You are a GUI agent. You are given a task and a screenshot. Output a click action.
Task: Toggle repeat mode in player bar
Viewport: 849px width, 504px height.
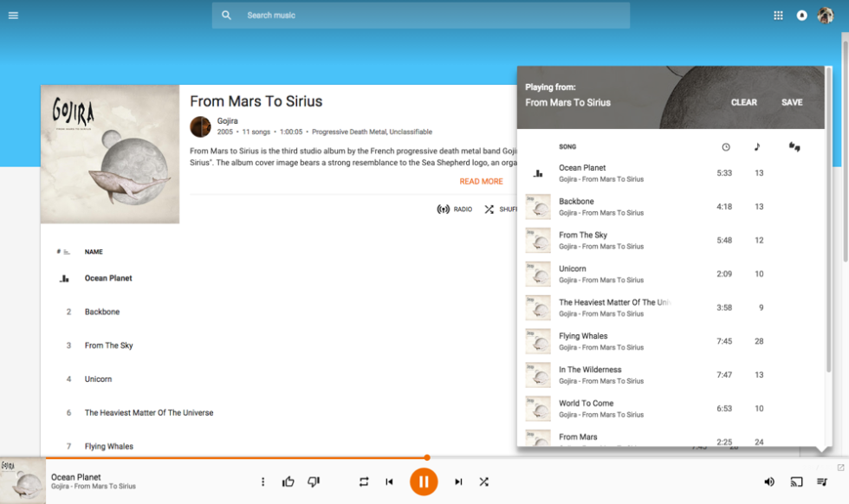[364, 481]
